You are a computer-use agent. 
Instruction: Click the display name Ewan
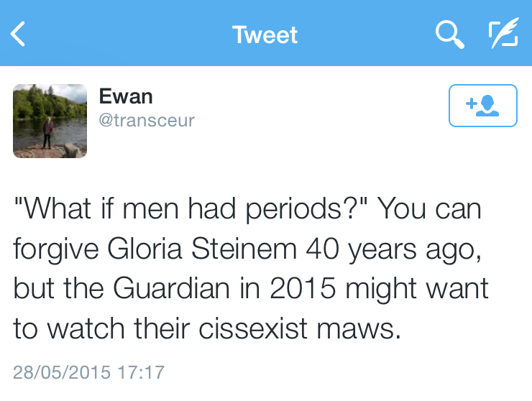coord(126,96)
